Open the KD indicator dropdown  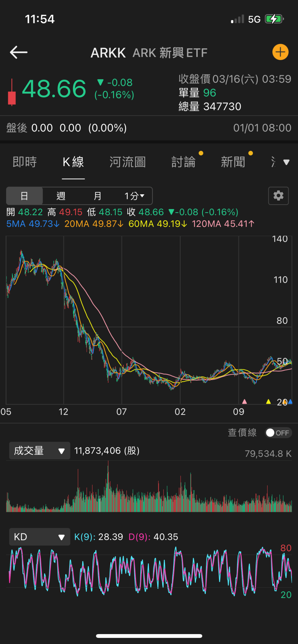[40, 537]
